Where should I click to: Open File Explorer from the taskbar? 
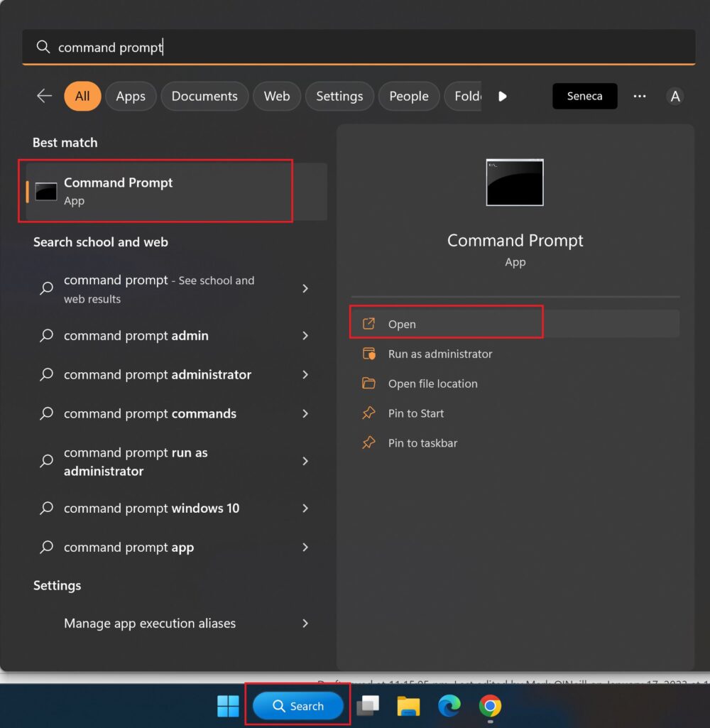(x=408, y=706)
